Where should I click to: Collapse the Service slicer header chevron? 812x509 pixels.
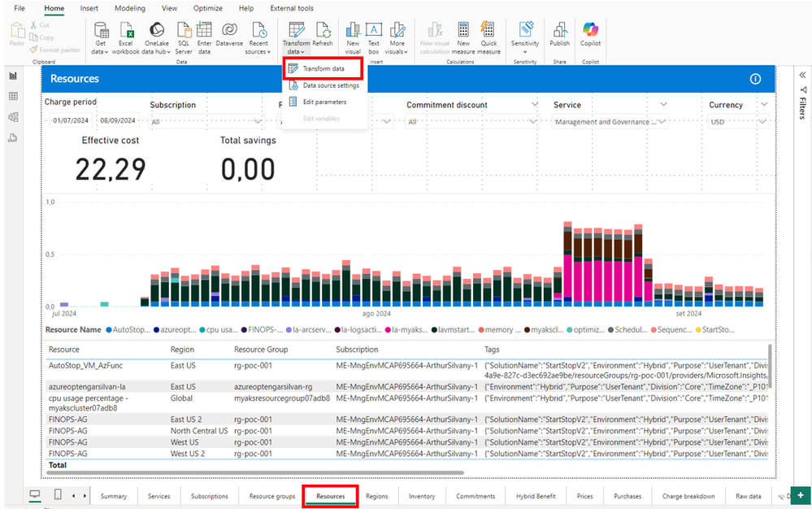coord(663,104)
